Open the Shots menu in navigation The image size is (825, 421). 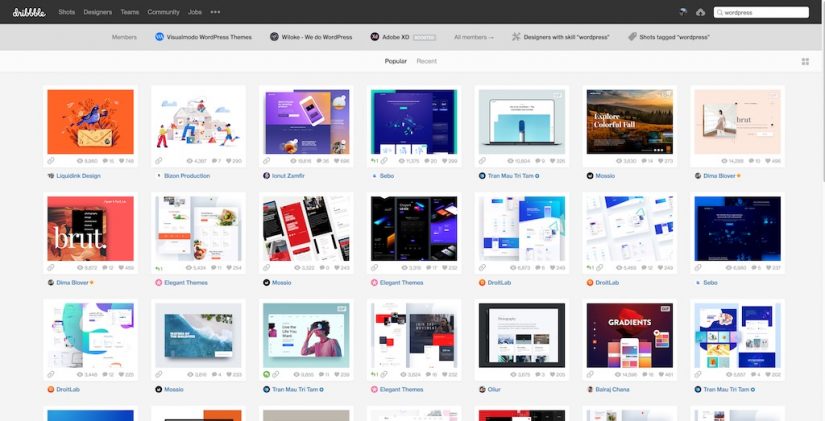pos(66,12)
